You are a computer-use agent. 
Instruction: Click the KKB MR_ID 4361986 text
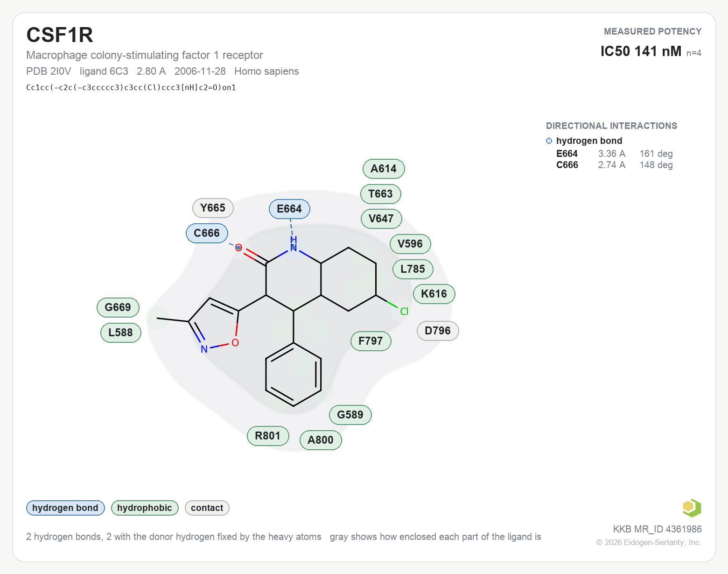coord(657,529)
